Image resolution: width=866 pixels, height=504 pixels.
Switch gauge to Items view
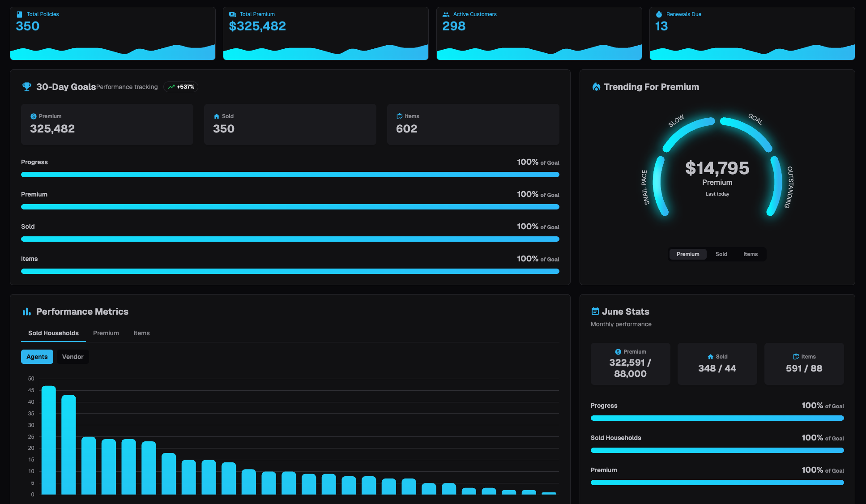point(750,254)
